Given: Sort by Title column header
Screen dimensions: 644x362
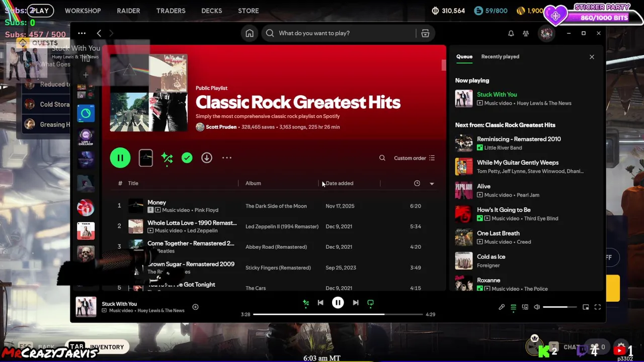Looking at the screenshot, I should coord(133,183).
